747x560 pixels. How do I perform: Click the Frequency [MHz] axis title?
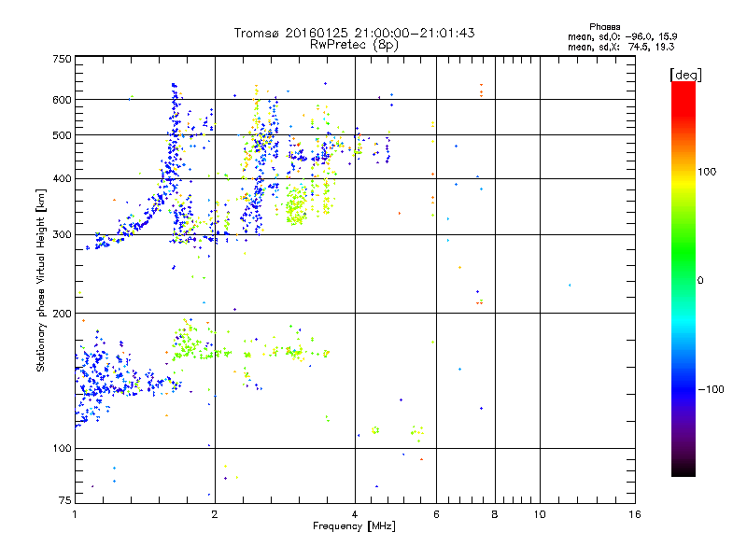pos(354,526)
